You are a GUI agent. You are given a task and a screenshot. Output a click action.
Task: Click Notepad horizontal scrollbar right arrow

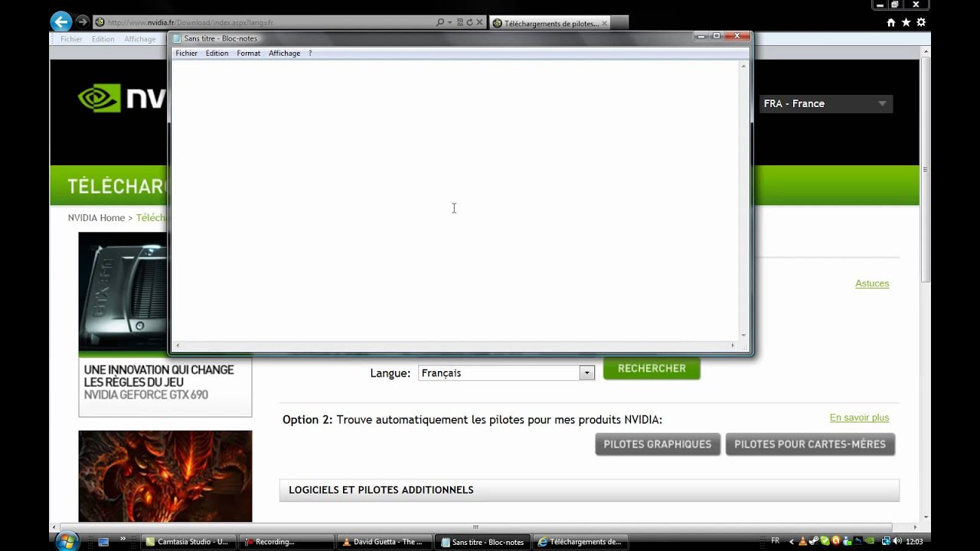[733, 345]
